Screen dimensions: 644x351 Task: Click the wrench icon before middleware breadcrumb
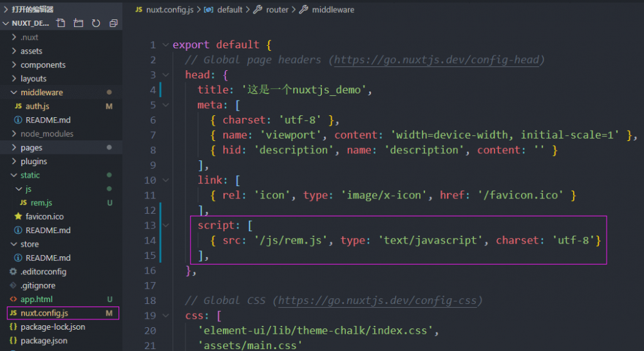click(303, 10)
